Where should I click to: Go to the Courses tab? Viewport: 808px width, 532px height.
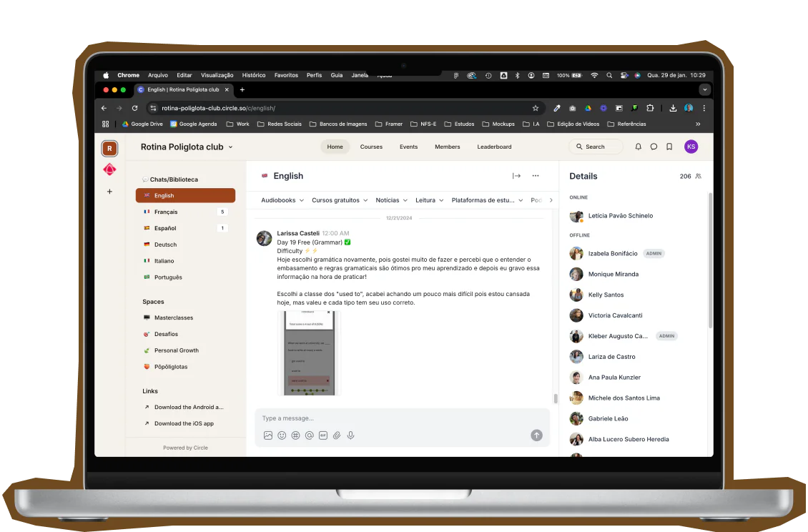point(371,147)
